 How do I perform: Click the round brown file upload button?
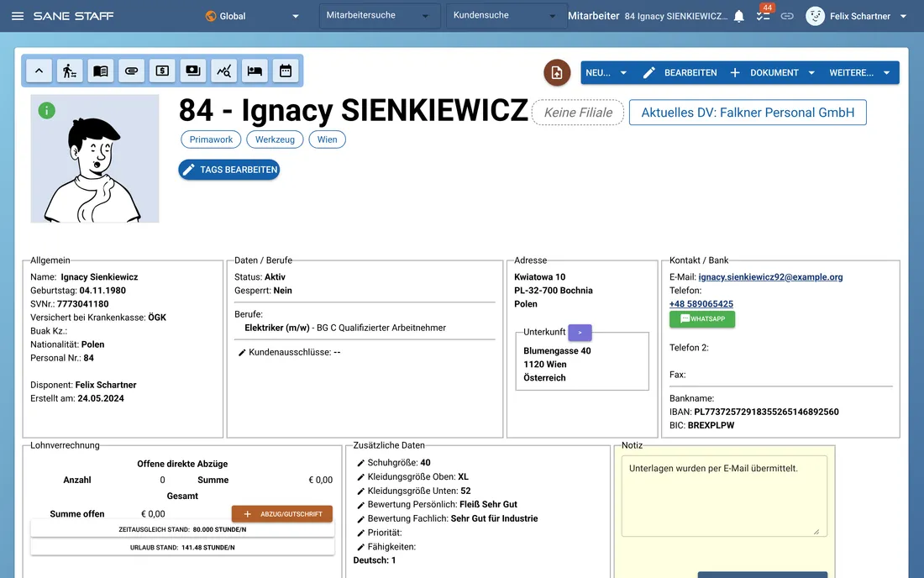(x=557, y=72)
